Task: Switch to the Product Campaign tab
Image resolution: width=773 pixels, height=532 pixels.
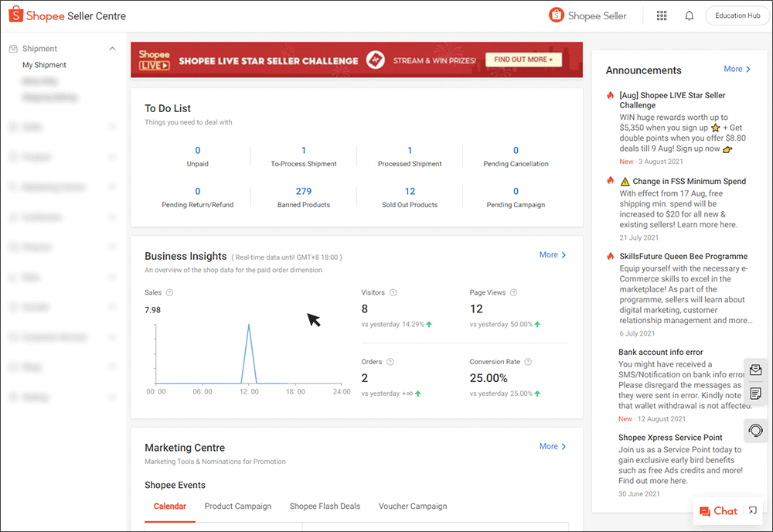Action: [x=237, y=506]
